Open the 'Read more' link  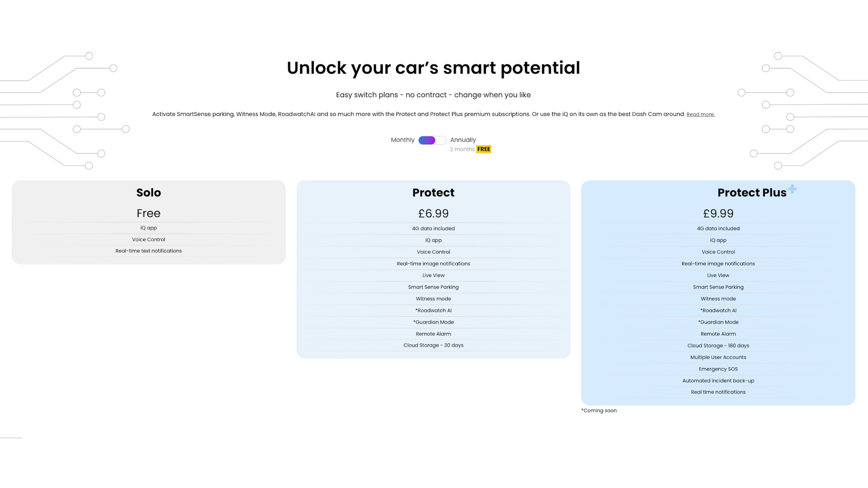coord(700,114)
